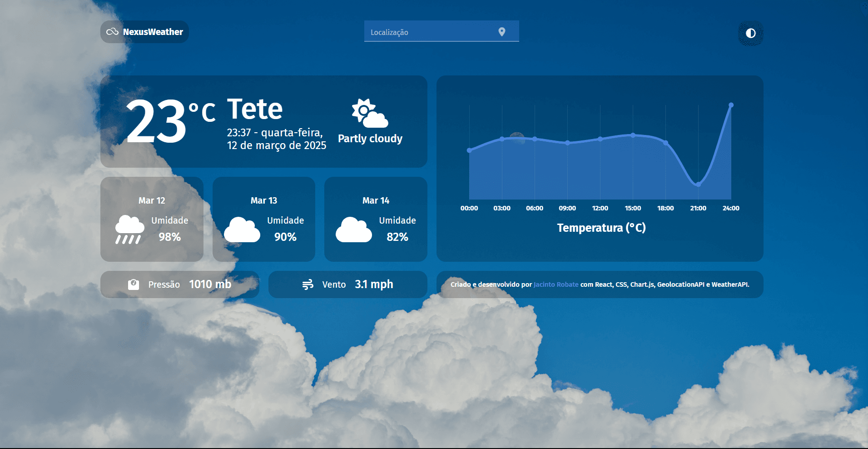Click the location pin icon in search bar
The height and width of the screenshot is (449, 868).
click(x=502, y=31)
